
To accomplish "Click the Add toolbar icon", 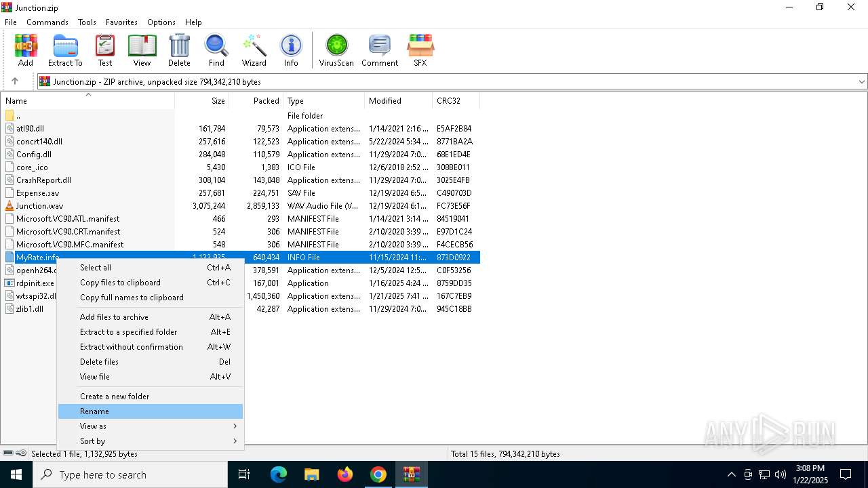I will click(26, 51).
